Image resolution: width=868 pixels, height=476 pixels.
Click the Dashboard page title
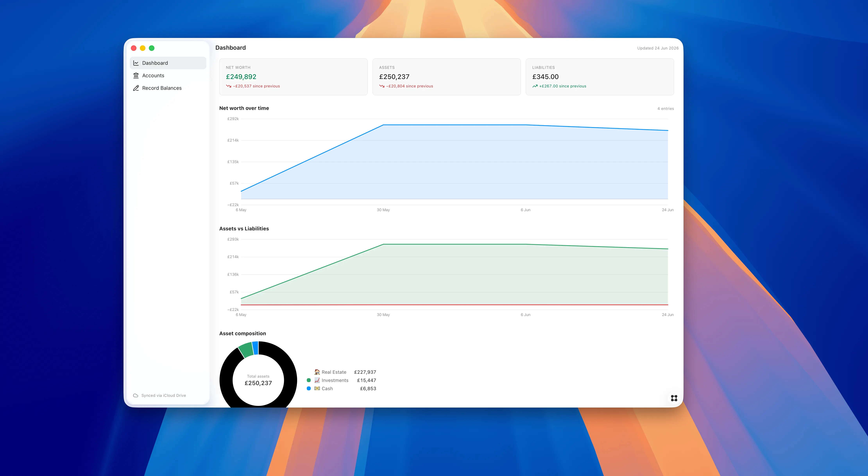pyautogui.click(x=230, y=48)
